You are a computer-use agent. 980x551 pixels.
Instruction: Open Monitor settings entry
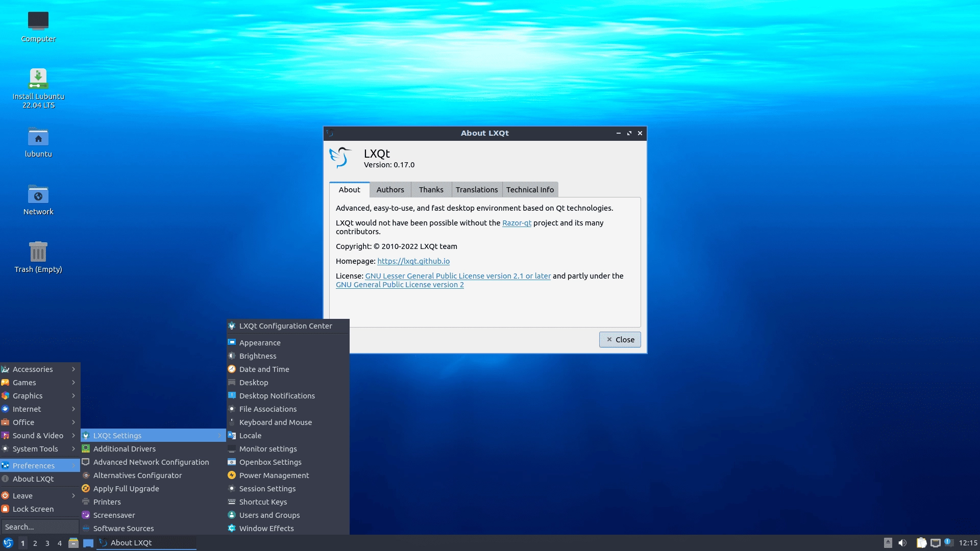(288, 448)
